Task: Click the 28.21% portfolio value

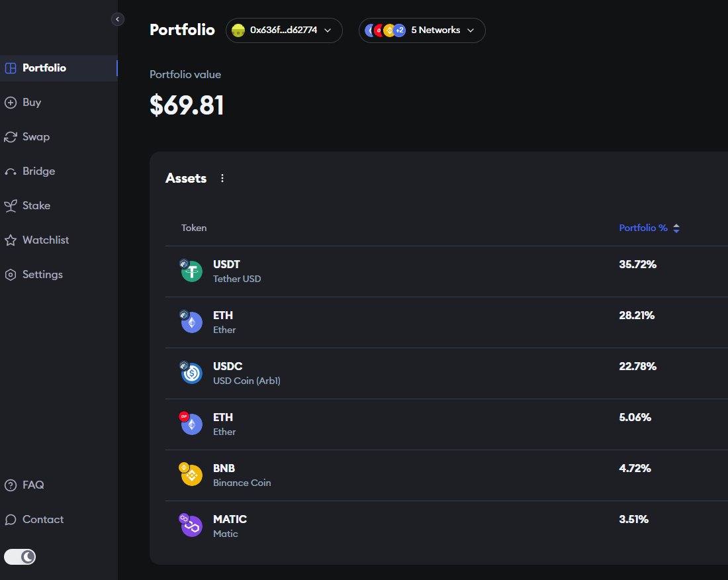Action: point(637,316)
